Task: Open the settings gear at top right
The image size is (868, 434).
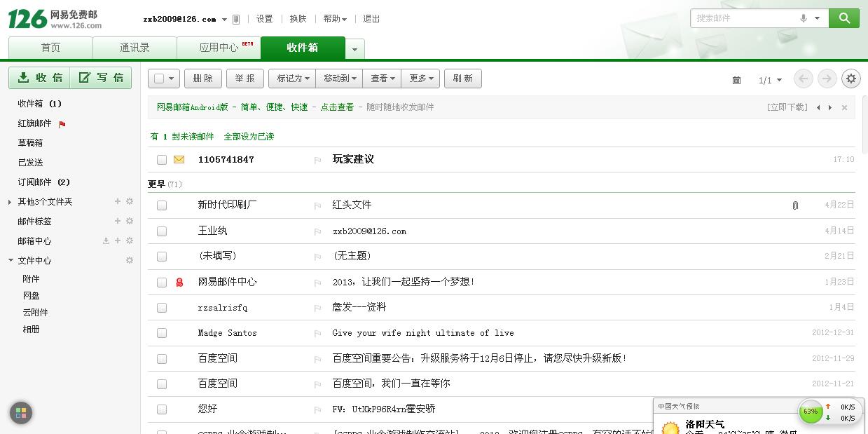Action: (x=851, y=79)
